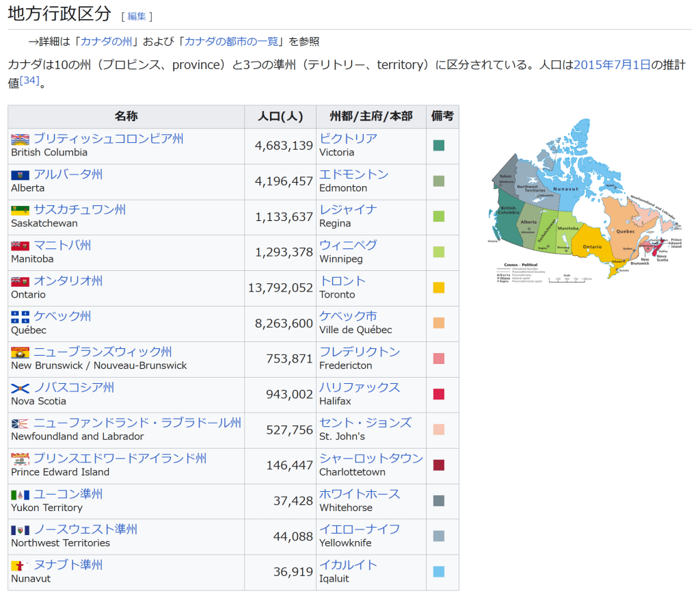Click the Nunavut flag icon

pyautogui.click(x=21, y=566)
